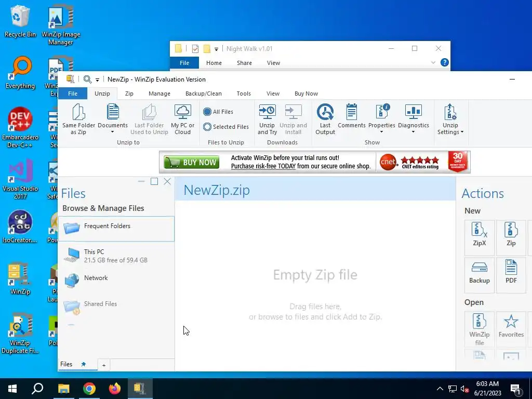Click the search icon in WinZip title bar
Viewport: 532px width, 399px height.
click(87, 79)
